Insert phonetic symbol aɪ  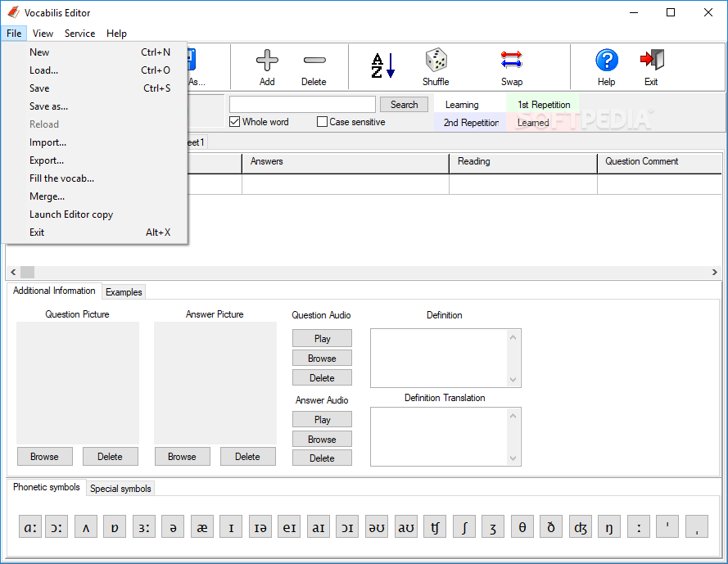(319, 527)
